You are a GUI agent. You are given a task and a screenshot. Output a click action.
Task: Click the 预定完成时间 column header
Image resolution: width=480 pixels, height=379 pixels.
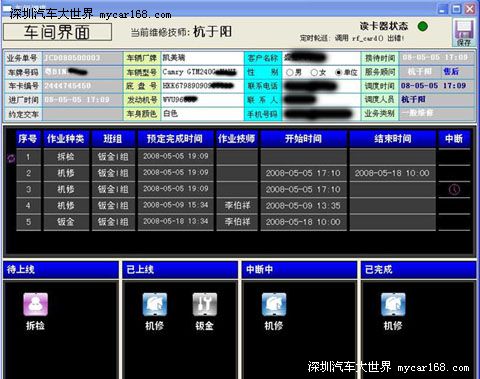pos(175,139)
